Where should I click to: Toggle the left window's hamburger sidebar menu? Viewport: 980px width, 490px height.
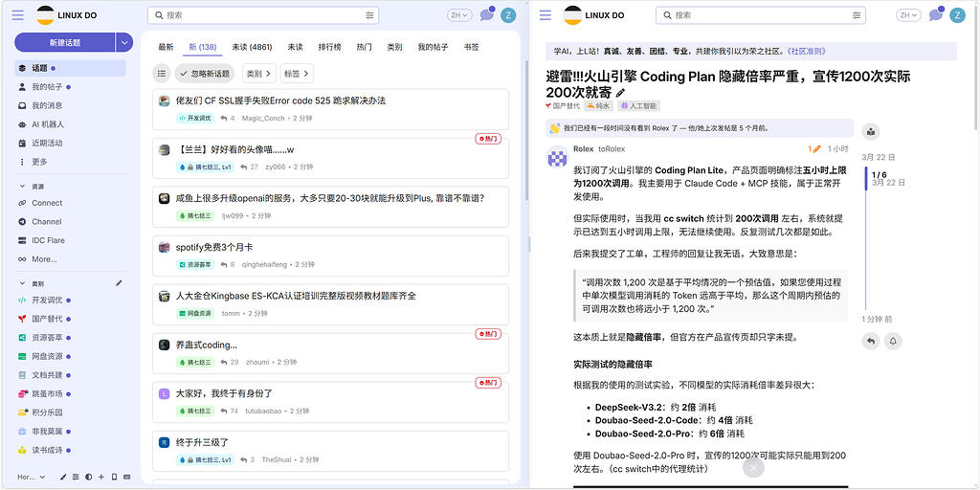pyautogui.click(x=18, y=15)
